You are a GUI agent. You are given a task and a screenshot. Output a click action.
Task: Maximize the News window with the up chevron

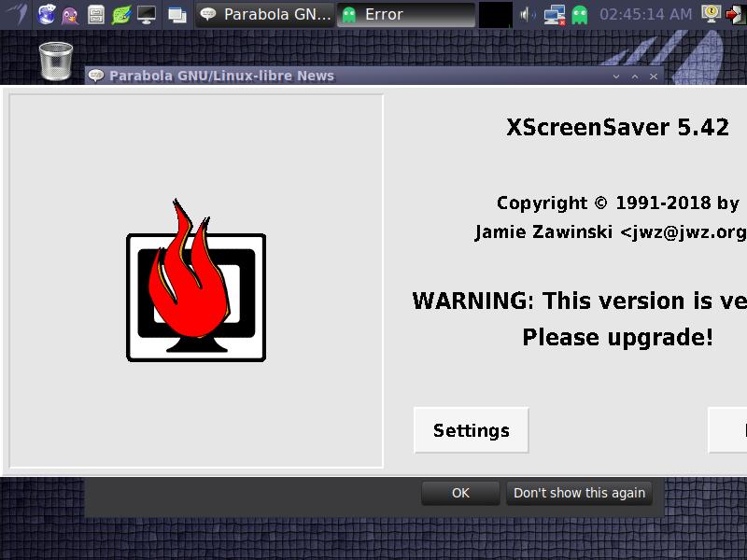635,77
